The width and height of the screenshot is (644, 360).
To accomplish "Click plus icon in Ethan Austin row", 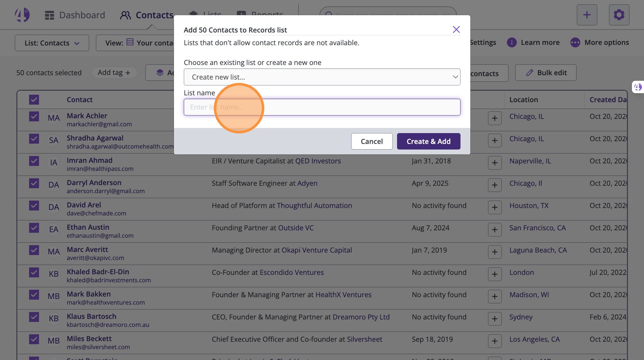I will [495, 230].
